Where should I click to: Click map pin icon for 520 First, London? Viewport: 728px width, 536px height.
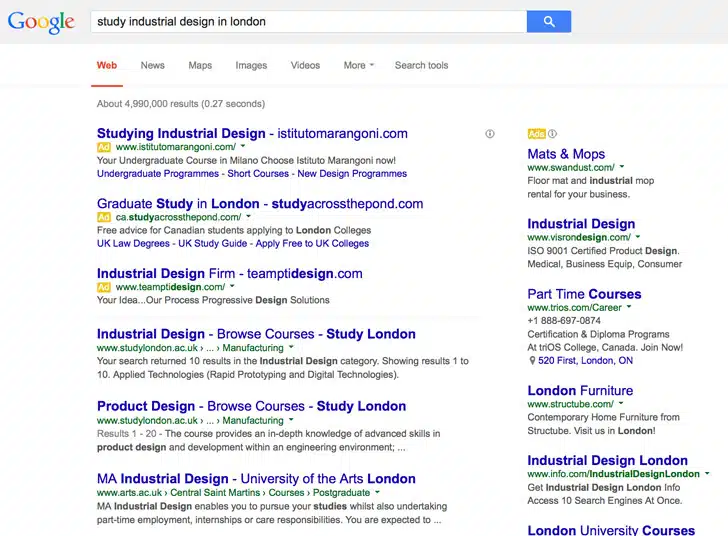point(532,360)
